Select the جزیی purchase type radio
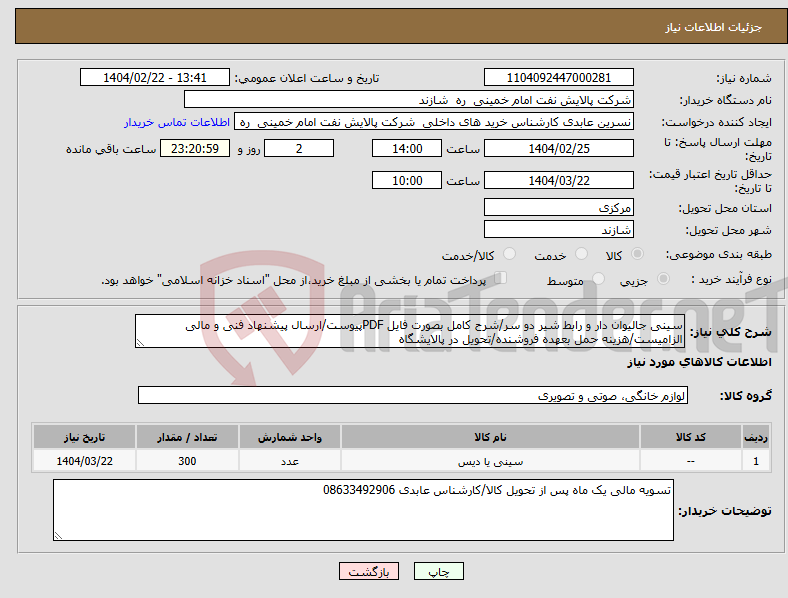Image resolution: width=788 pixels, height=598 pixels. point(663,278)
